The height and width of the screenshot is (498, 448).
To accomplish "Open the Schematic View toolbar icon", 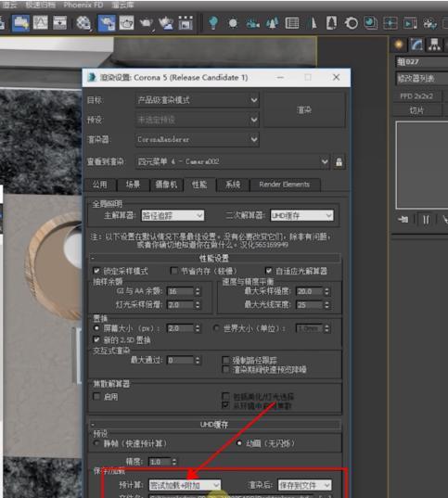I will (x=59, y=23).
